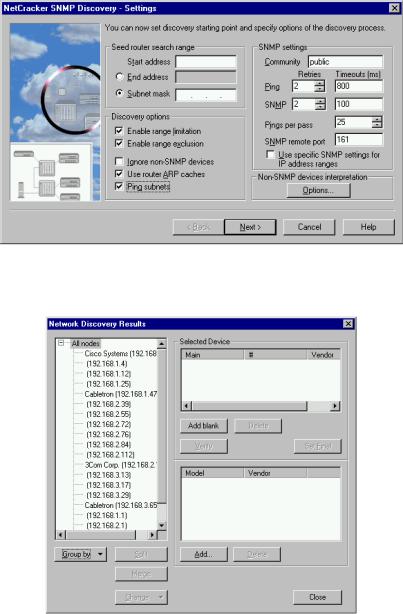Select the Cabletron 192.168.3.65 node
The image size is (403, 614).
120,505
